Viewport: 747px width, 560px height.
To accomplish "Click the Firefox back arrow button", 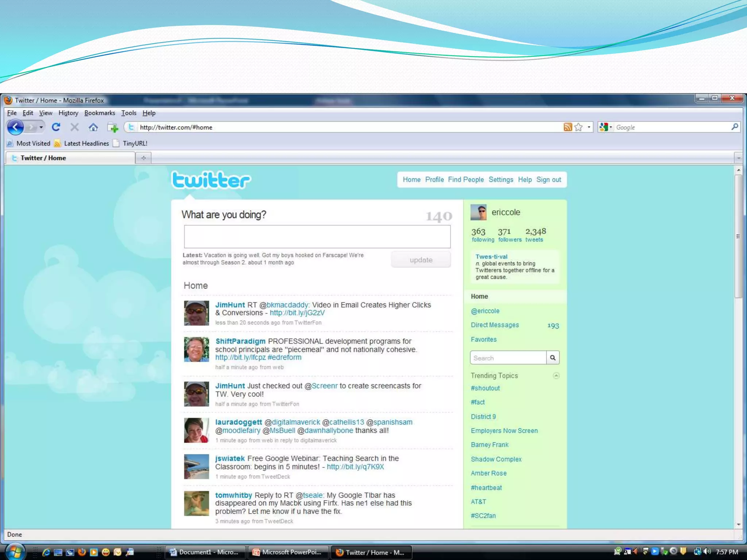I will pyautogui.click(x=15, y=127).
